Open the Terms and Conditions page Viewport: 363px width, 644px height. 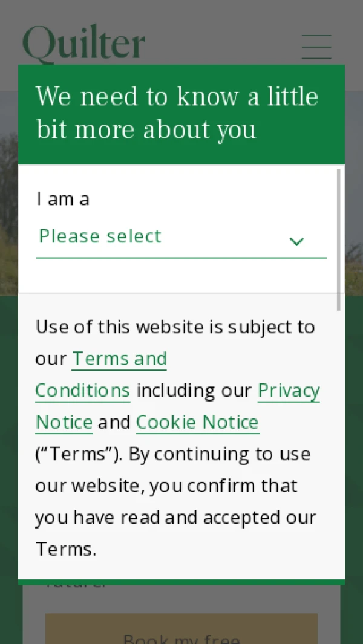pyautogui.click(x=119, y=359)
